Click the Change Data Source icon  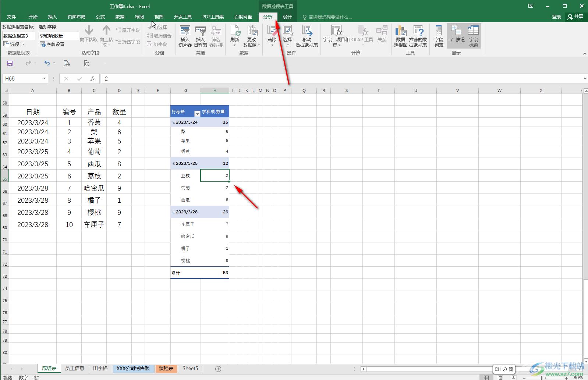pos(252,31)
